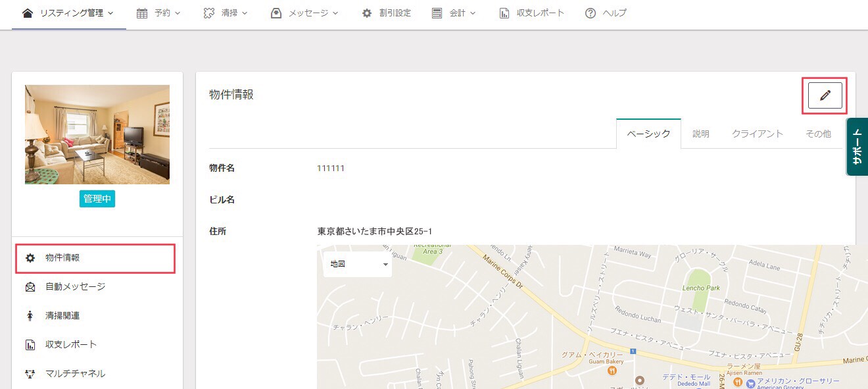Click the chart icon beside 収支レポート in top bar
Viewport: 868px width, 389px height.
pyautogui.click(x=504, y=13)
